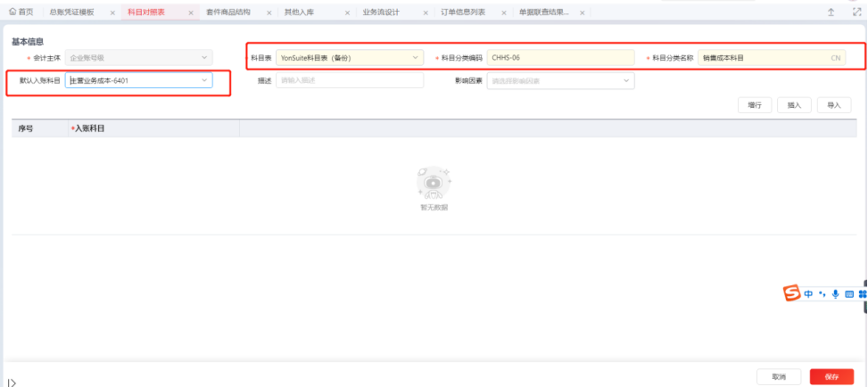Viewport: 868px width, 387px height.
Task: Switch to the 总账凭证模板 tab
Action: [x=72, y=12]
